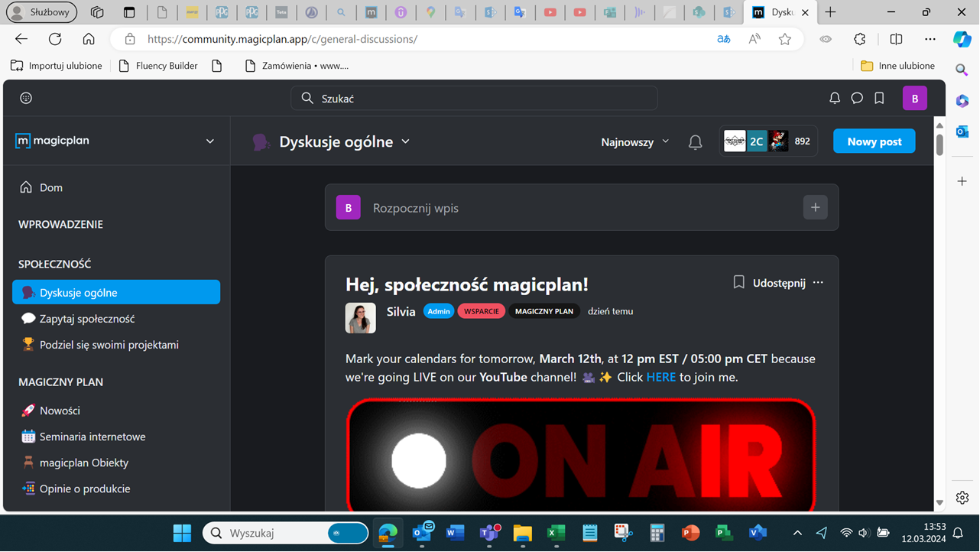Open the post's three-dots options menu

[x=818, y=282]
